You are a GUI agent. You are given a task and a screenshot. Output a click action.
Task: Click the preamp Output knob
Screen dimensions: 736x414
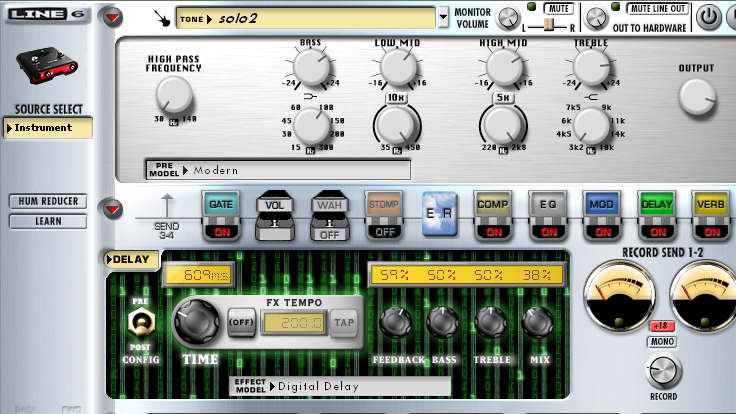(697, 97)
